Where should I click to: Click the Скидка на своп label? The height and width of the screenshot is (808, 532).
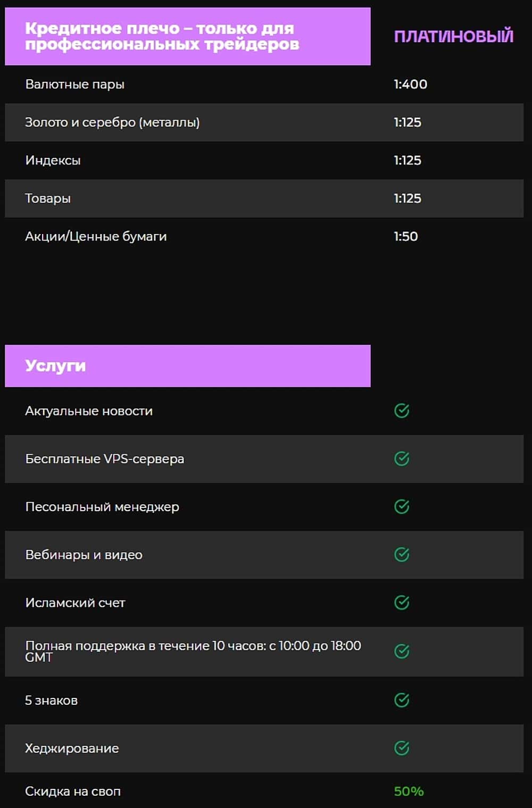coord(73,792)
